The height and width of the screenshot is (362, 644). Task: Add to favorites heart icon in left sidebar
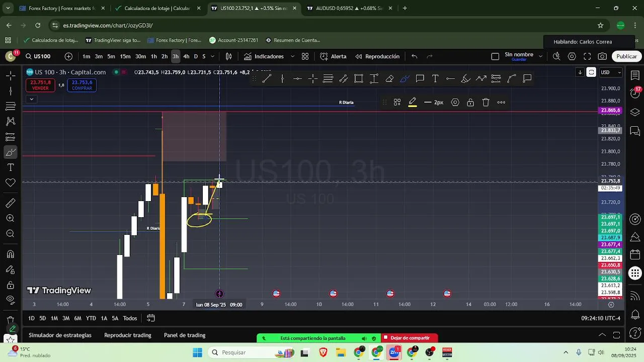[x=10, y=183]
